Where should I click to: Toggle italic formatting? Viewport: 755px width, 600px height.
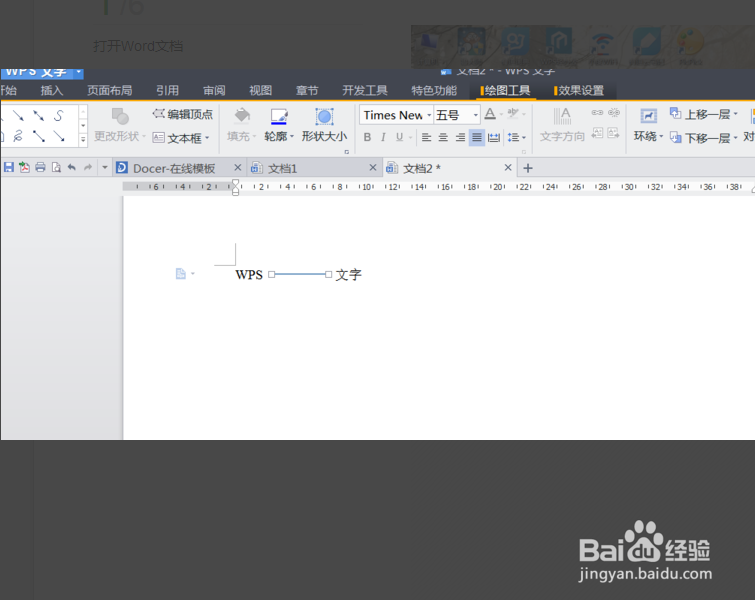383,137
